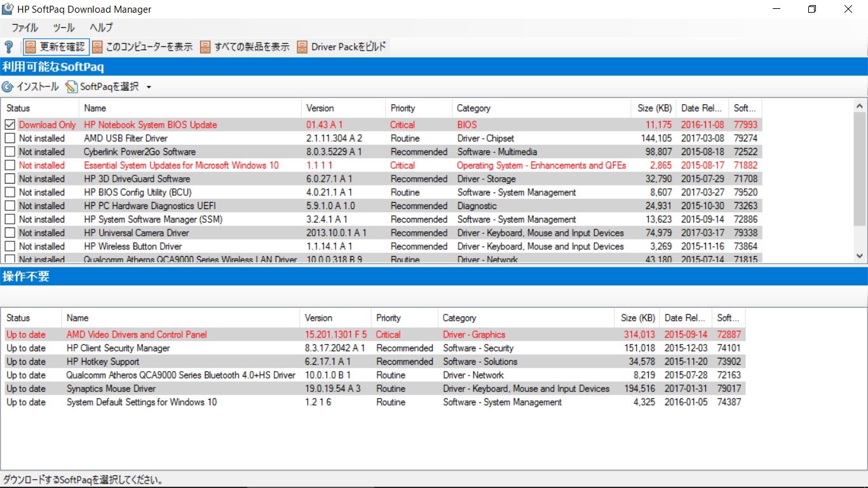This screenshot has height=488, width=868.
Task: Open the ツール menu
Action: coord(64,28)
